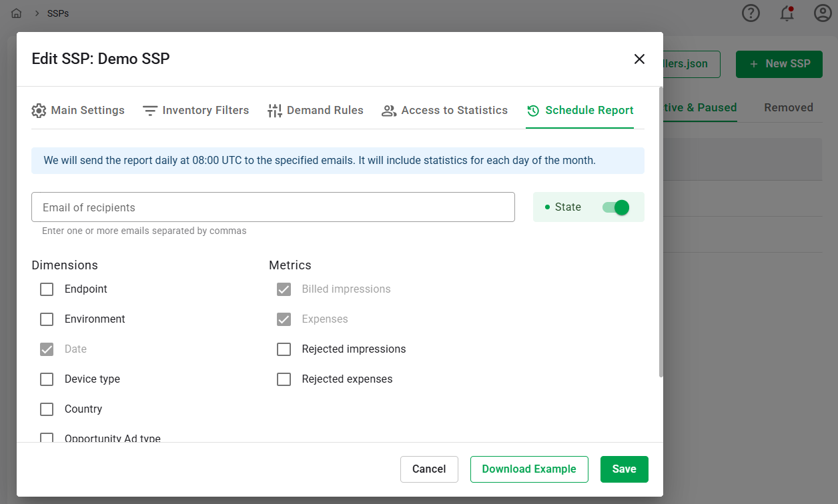Image resolution: width=838 pixels, height=504 pixels.
Task: Click the Demand Rules sliders icon
Action: [x=275, y=111]
